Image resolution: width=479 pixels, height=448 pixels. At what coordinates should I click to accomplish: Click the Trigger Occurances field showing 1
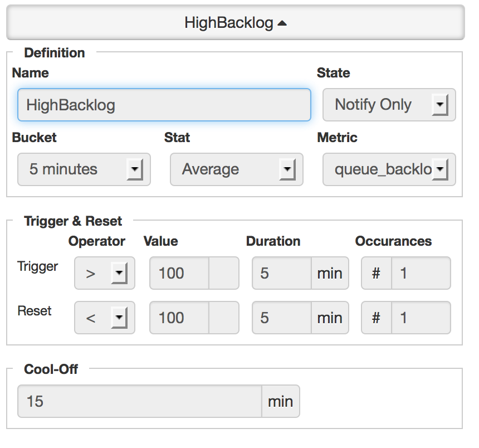[421, 273]
